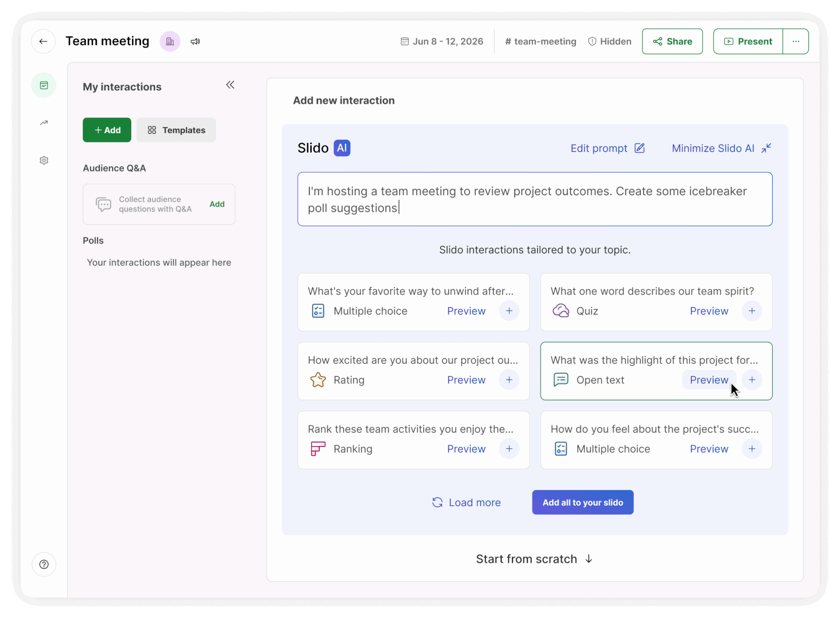Start presenting with the Present button

[748, 41]
